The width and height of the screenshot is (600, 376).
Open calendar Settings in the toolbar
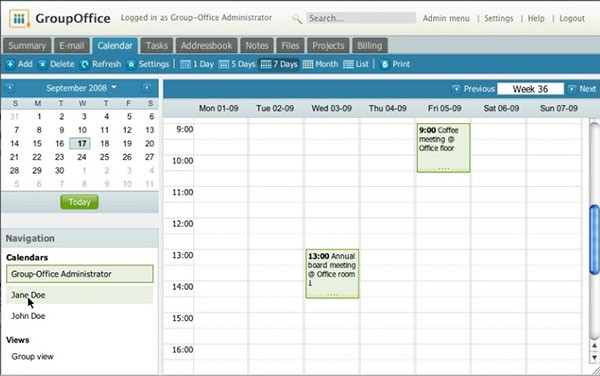click(148, 64)
